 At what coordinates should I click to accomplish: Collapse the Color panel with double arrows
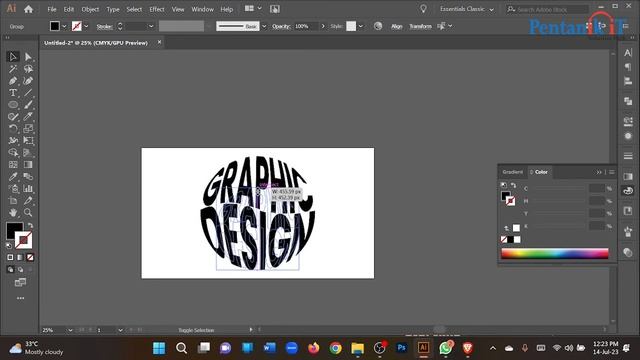point(599,172)
